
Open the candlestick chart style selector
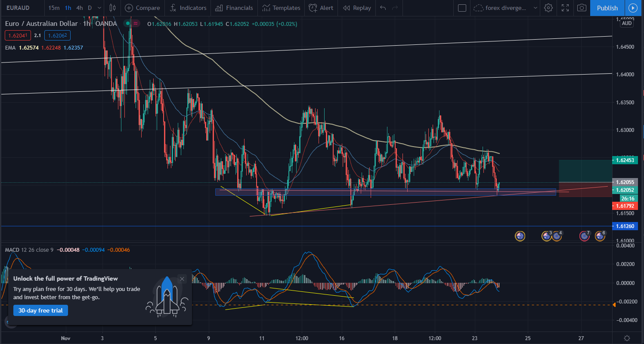pyautogui.click(x=113, y=8)
